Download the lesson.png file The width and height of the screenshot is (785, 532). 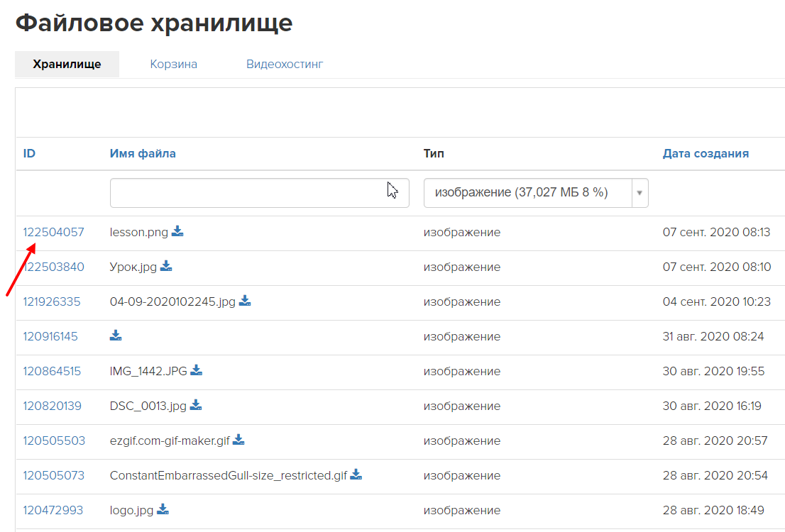coord(177,232)
